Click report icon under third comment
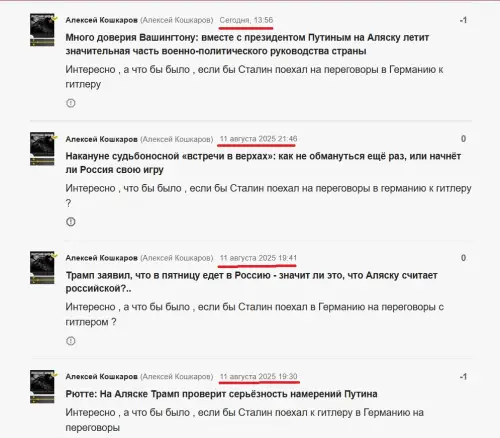Screen dimensions: 500x438 tap(71, 341)
